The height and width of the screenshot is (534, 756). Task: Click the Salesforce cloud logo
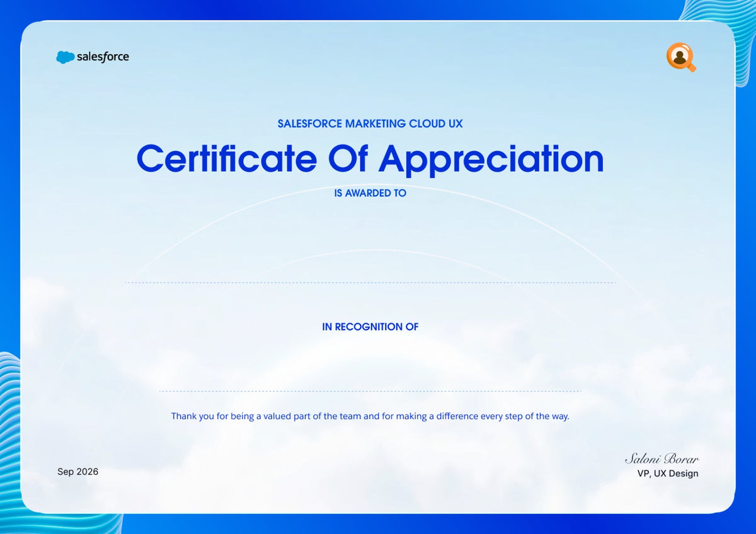pyautogui.click(x=93, y=57)
